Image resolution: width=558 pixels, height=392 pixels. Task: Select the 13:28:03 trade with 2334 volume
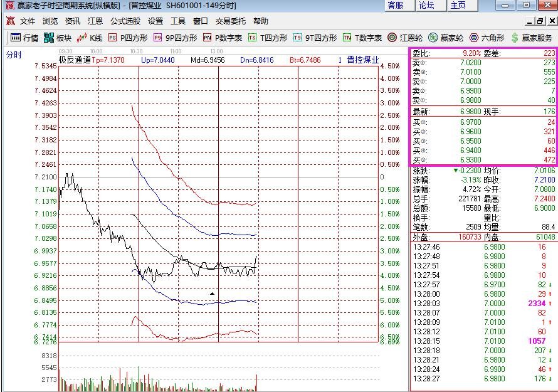coord(483,304)
